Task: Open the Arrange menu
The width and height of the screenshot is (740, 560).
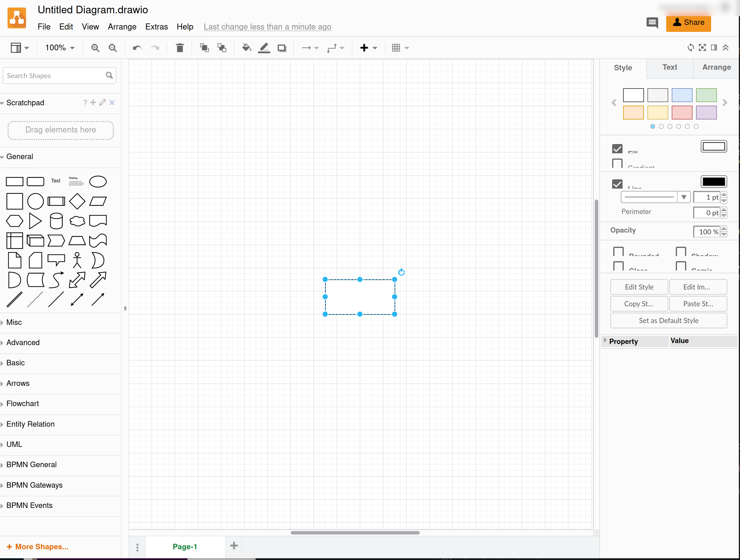Action: pyautogui.click(x=122, y=27)
